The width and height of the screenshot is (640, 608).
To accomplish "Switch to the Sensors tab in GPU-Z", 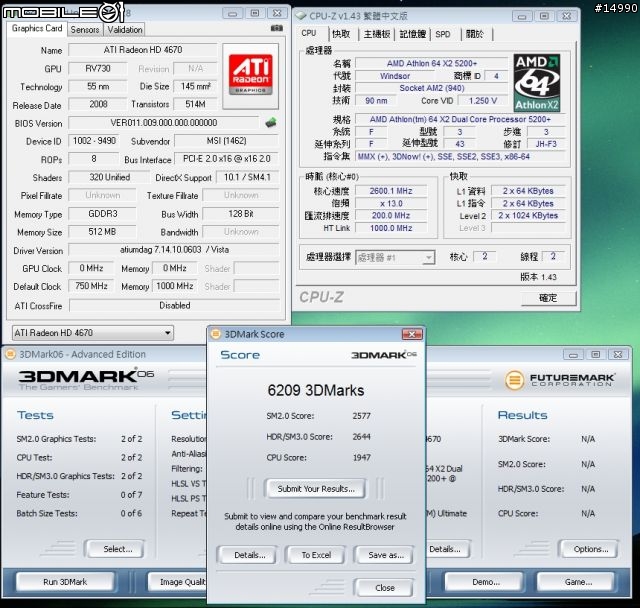I will pos(84,30).
